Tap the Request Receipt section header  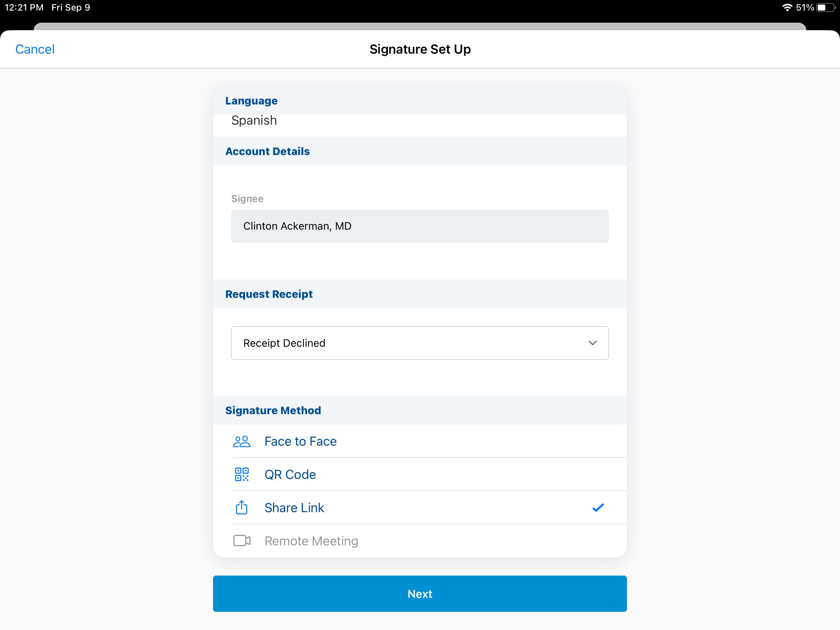point(269,294)
